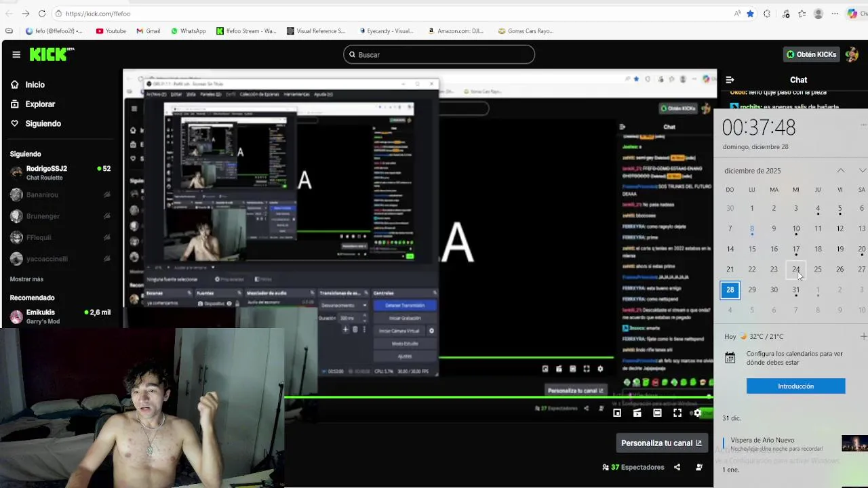Open FFlequii channel in following list
Viewport: 868px width, 488px height.
pyautogui.click(x=60, y=237)
